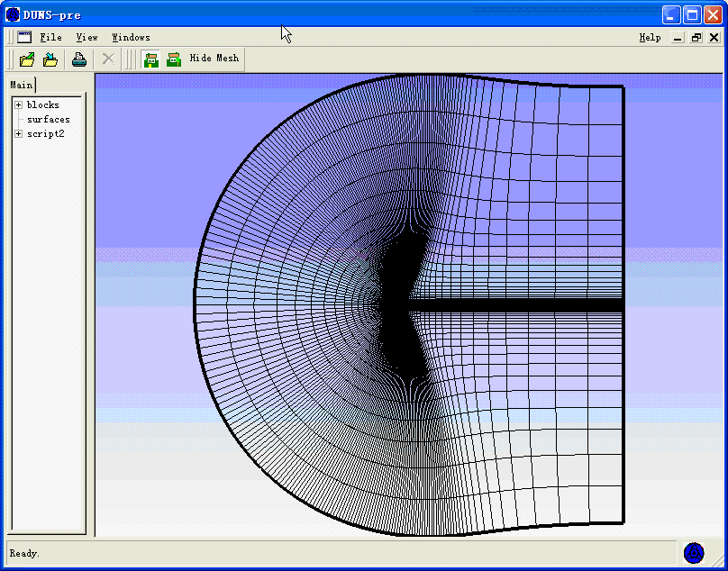Open the Windows menu

pos(131,37)
